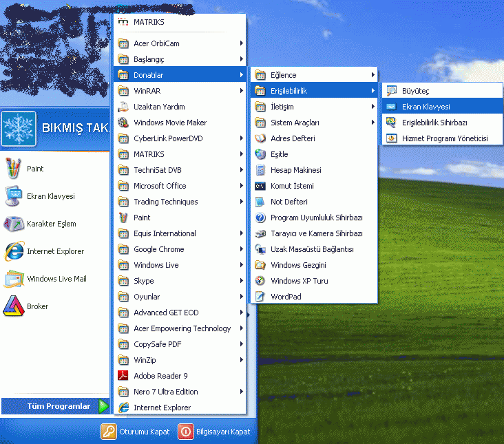The width and height of the screenshot is (504, 444).
Task: Click the Tüm Programlar button
Action: pyautogui.click(x=58, y=406)
